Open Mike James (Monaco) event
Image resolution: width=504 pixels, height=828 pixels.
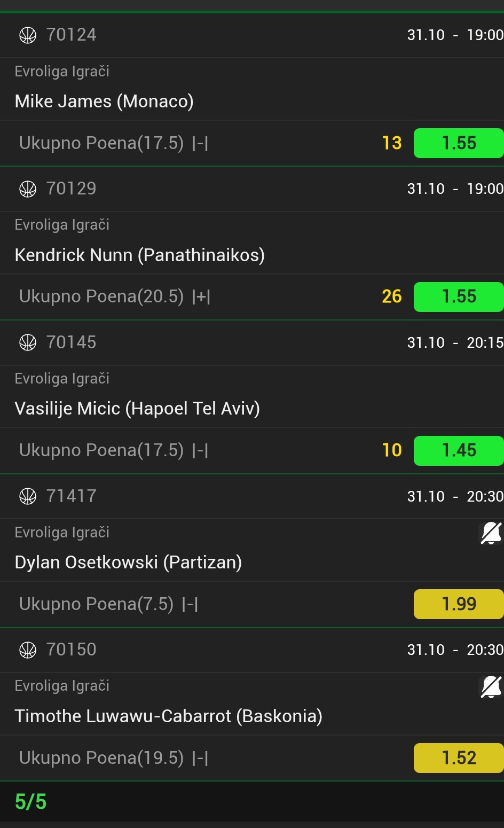pos(104,101)
